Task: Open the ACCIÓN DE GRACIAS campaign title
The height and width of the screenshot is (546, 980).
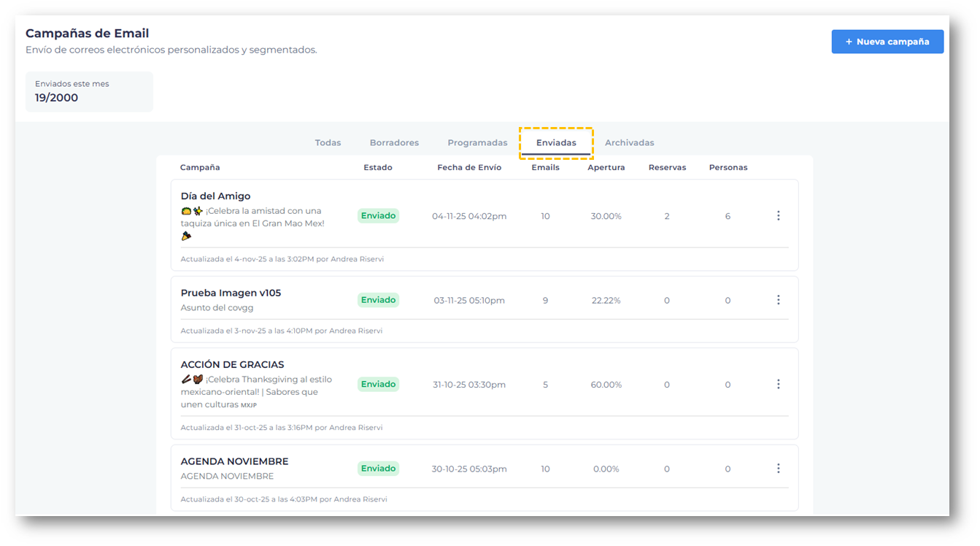Action: click(232, 365)
